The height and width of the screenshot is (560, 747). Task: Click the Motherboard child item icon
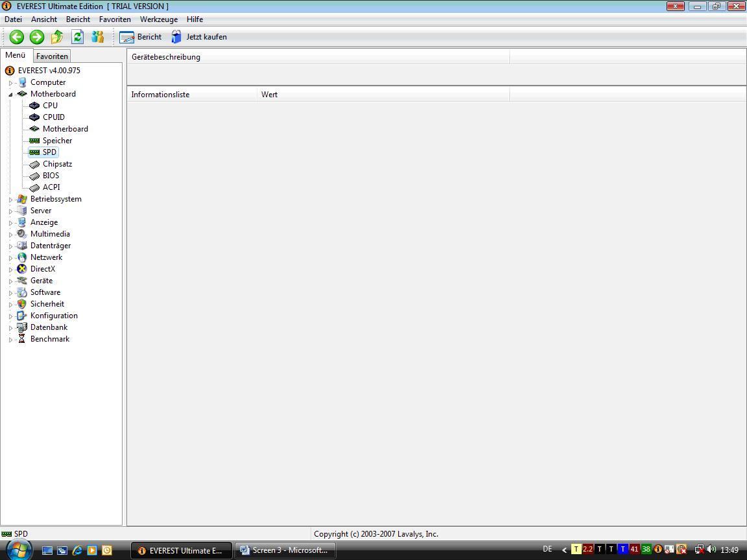34,129
